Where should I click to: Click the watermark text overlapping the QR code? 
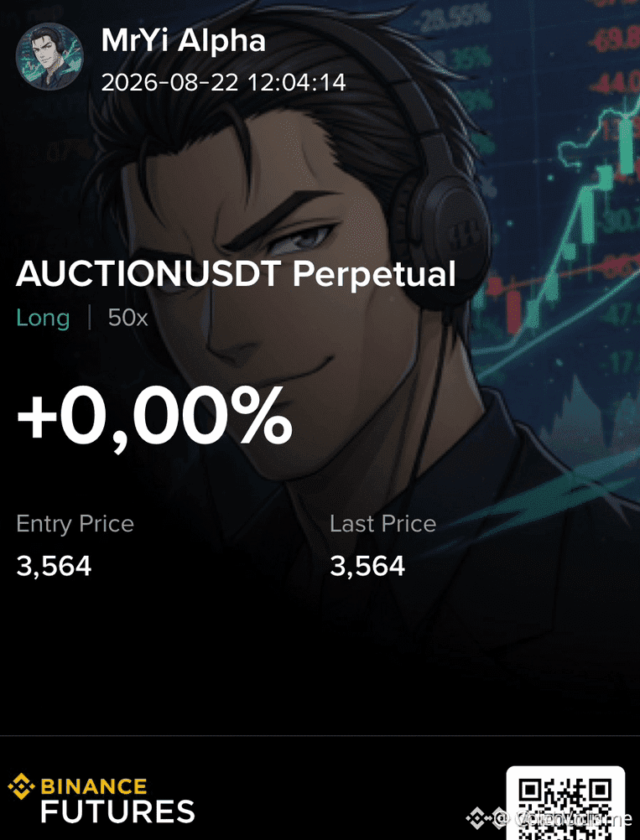pos(563,818)
